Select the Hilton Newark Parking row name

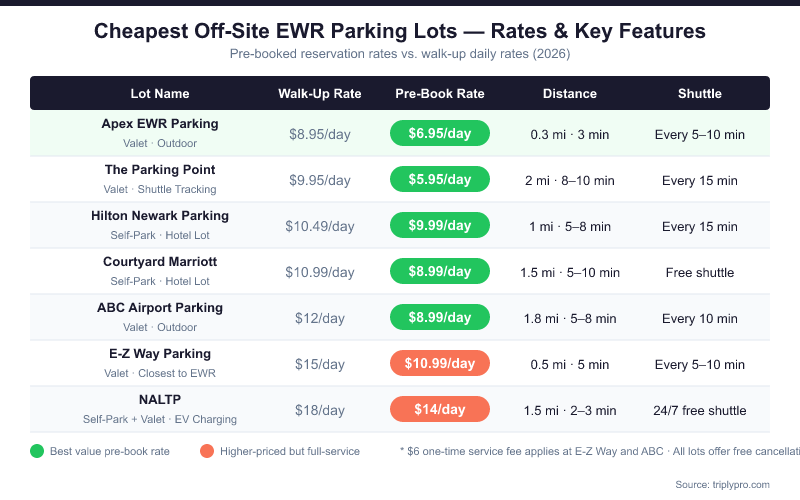coord(160,216)
